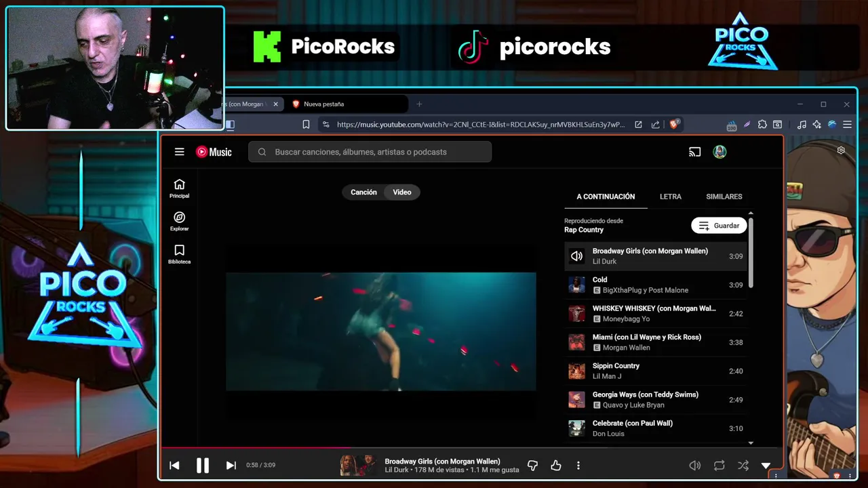Select the LETRA tab

[x=671, y=197]
